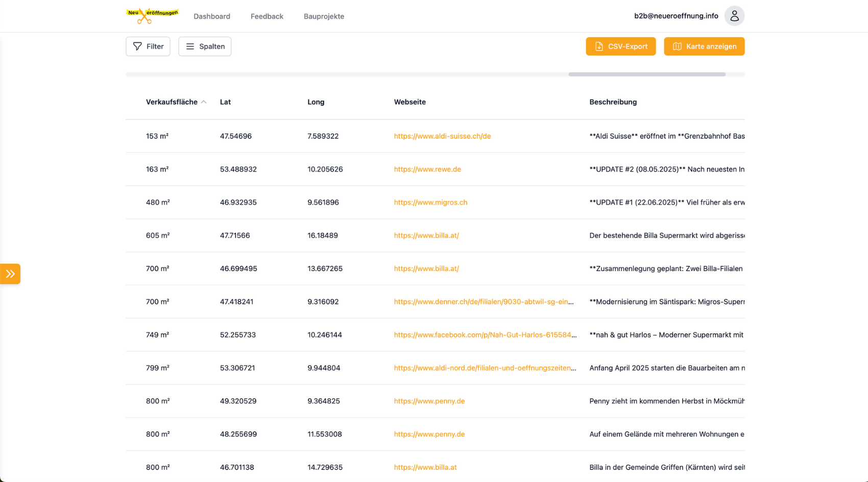Select the 163 m² cell
Image resolution: width=868 pixels, height=482 pixels.
pos(157,170)
